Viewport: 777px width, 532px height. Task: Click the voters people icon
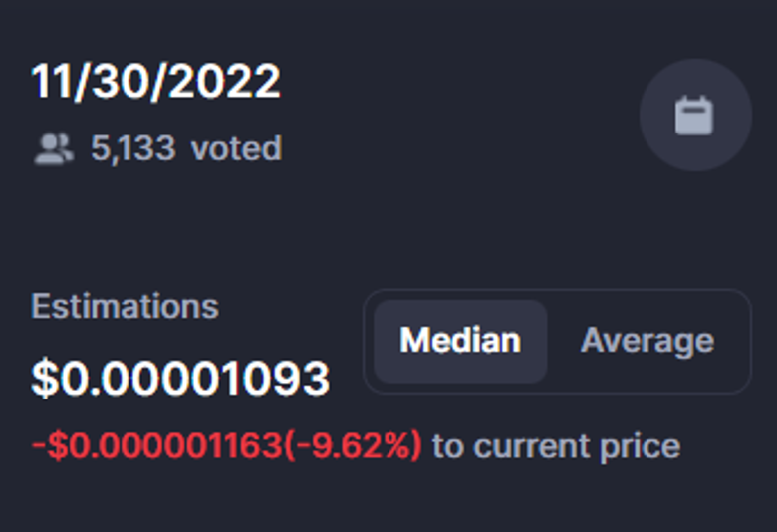54,149
